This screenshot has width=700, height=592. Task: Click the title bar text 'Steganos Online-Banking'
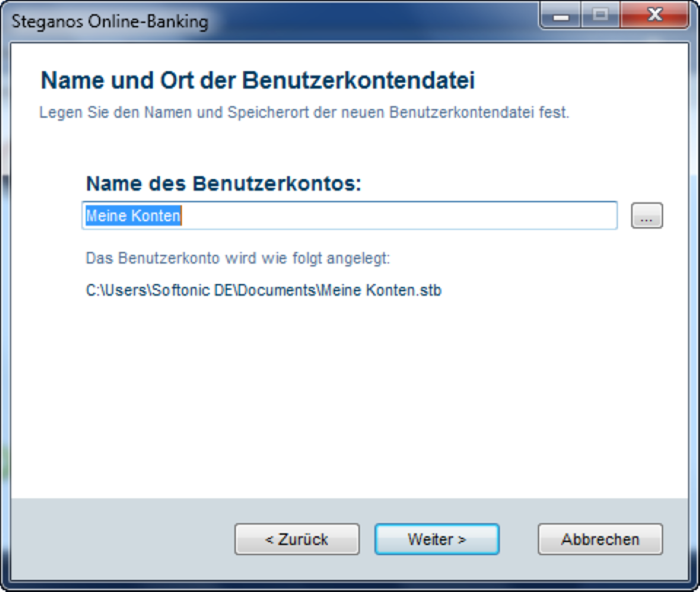[x=110, y=21]
